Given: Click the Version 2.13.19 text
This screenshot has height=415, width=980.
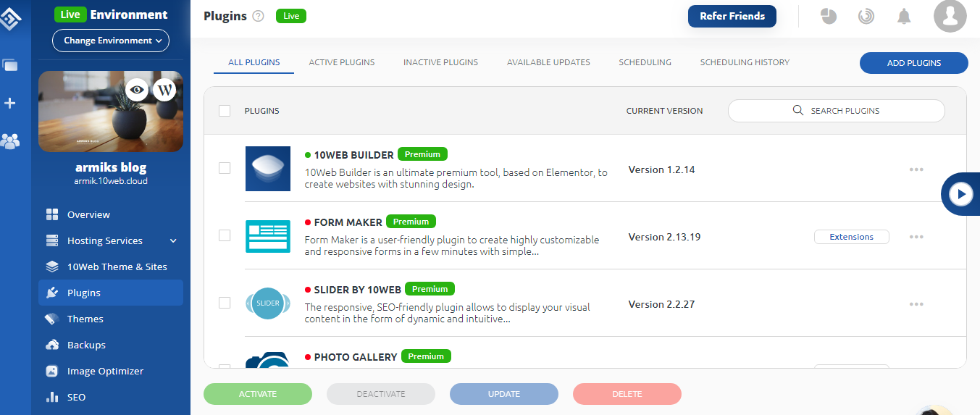Looking at the screenshot, I should [x=664, y=237].
